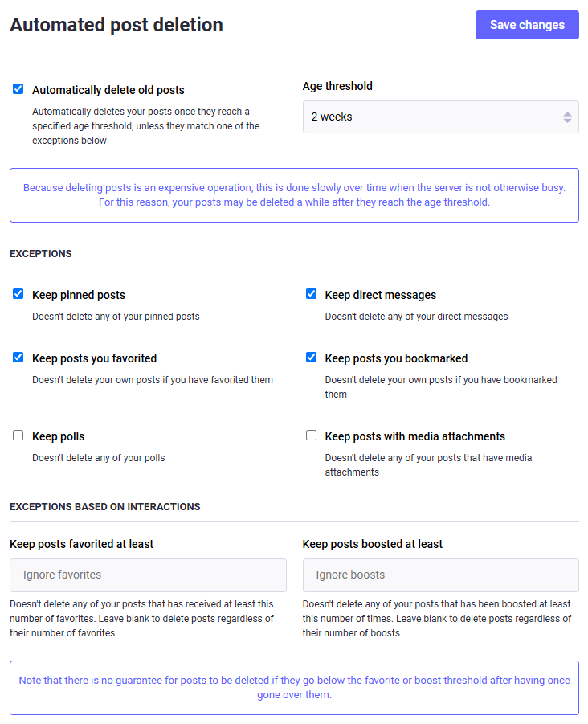Click the expensive operation warning note
588x724 pixels.
(x=294, y=195)
